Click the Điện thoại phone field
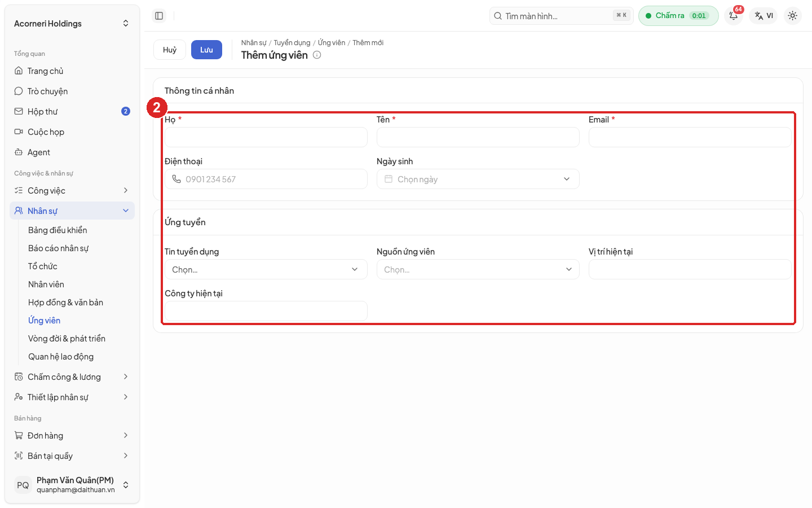This screenshot has width=812, height=508. click(266, 179)
